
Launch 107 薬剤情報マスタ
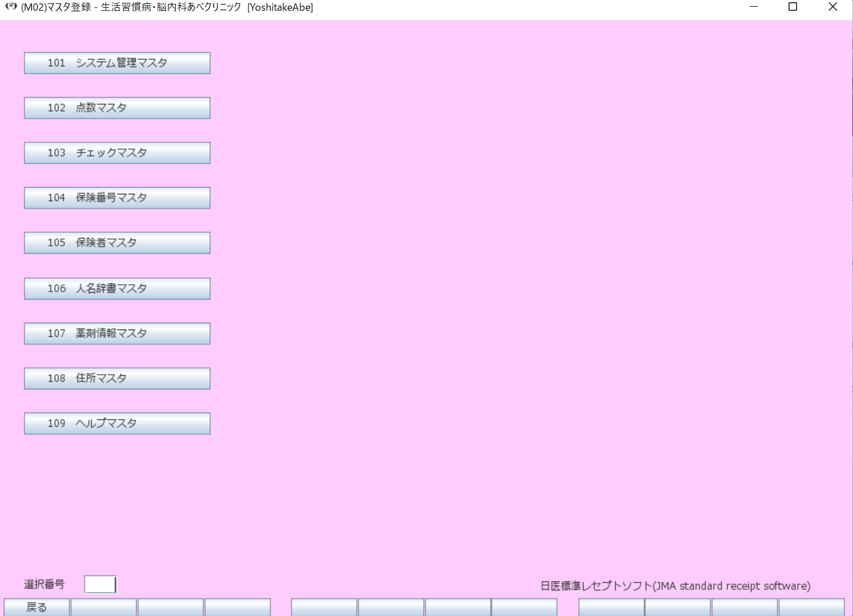click(117, 333)
